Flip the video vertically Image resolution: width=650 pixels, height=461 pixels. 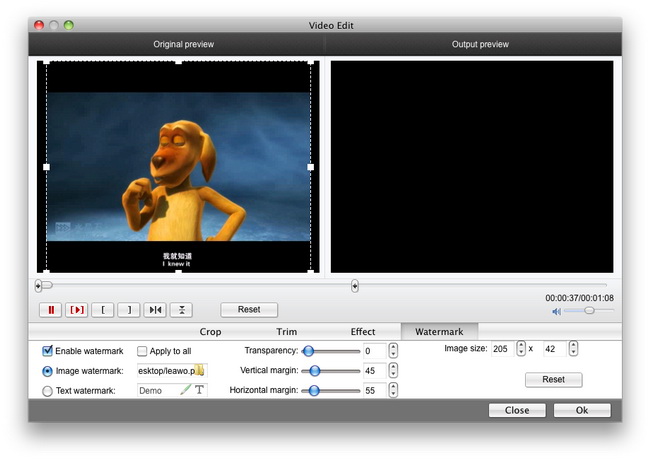[x=181, y=310]
